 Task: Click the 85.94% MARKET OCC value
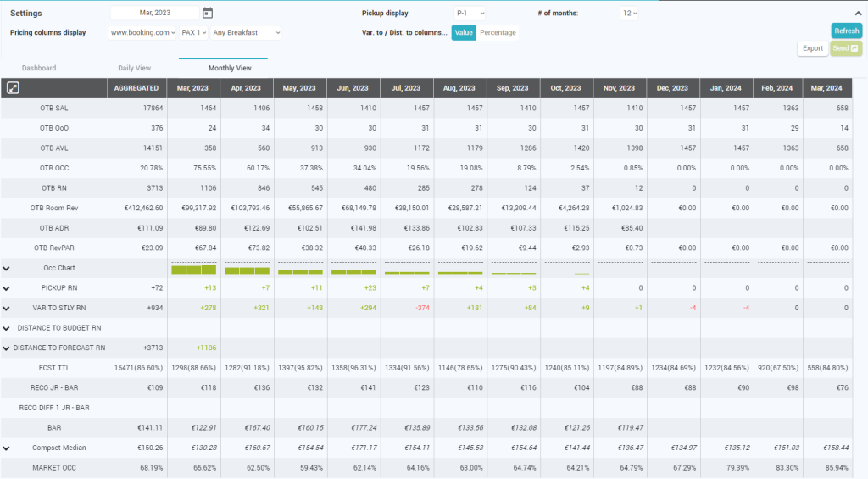pos(837,467)
